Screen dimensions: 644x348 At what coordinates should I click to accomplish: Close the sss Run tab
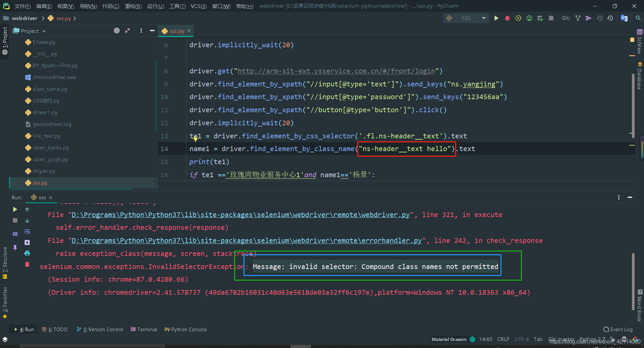(51, 198)
